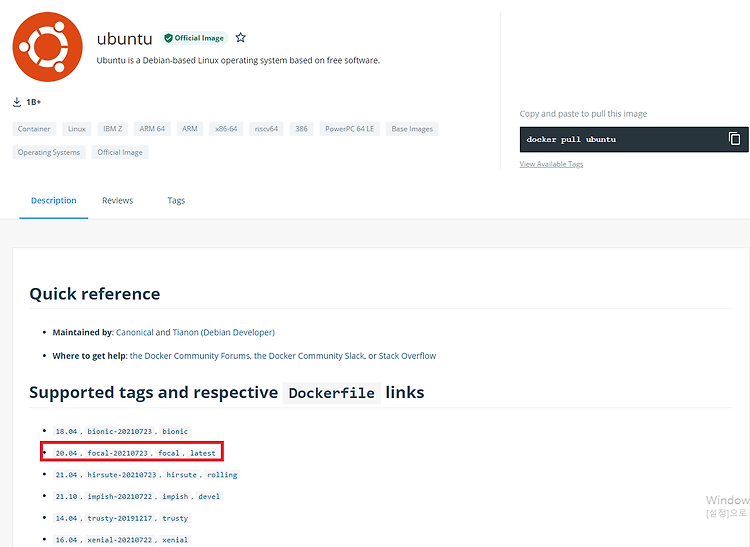This screenshot has width=750, height=547.
Task: Open the 14.04 tag link
Action: [x=66, y=518]
